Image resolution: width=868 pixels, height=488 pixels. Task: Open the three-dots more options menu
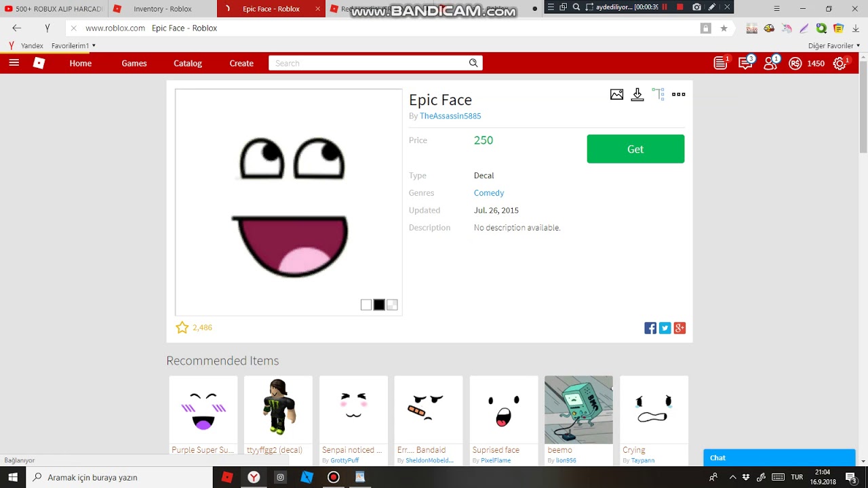click(x=678, y=94)
